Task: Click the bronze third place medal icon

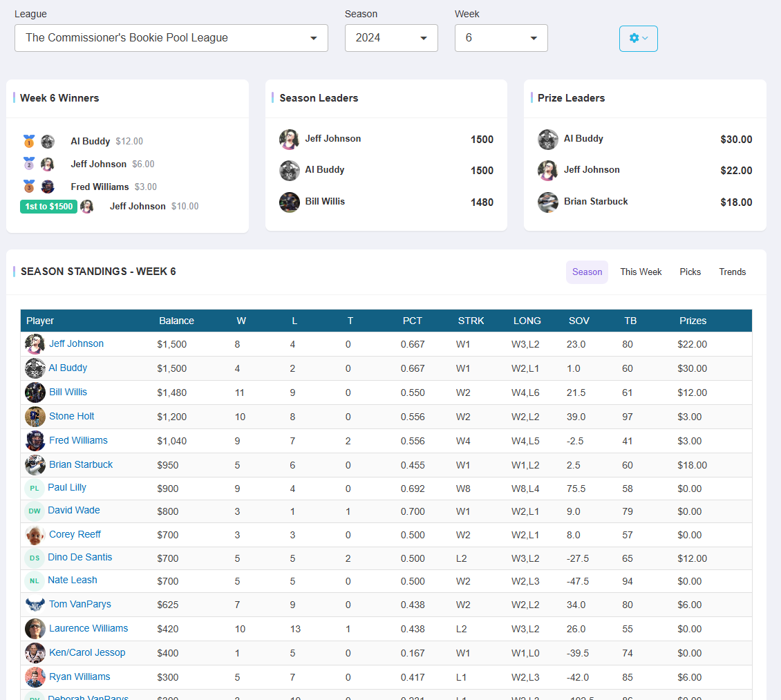Action: point(28,187)
